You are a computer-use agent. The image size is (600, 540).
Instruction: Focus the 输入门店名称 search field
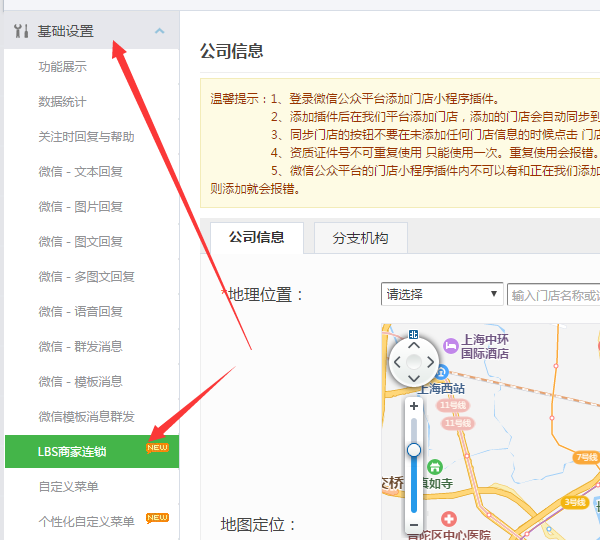[553, 295]
